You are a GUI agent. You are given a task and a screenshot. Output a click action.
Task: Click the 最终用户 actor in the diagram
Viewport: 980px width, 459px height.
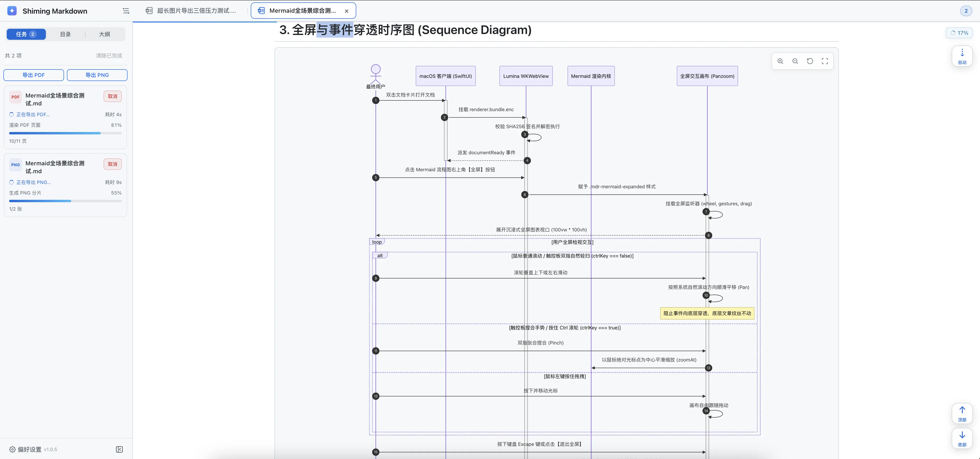[375, 77]
